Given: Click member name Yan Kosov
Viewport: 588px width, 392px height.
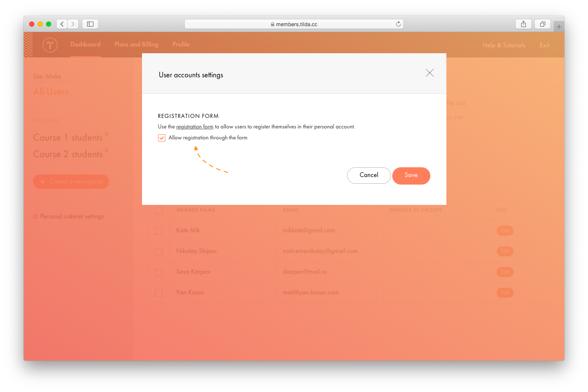Looking at the screenshot, I should (x=190, y=292).
